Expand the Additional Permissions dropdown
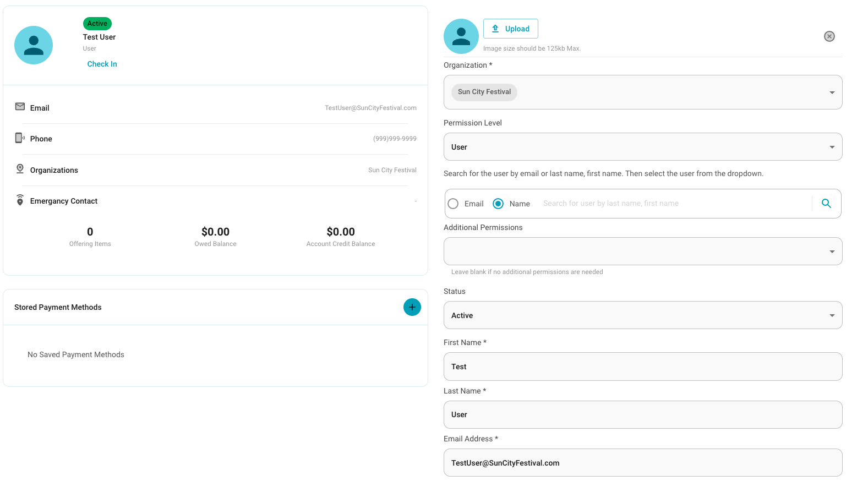This screenshot has height=481, width=868. 643,252
